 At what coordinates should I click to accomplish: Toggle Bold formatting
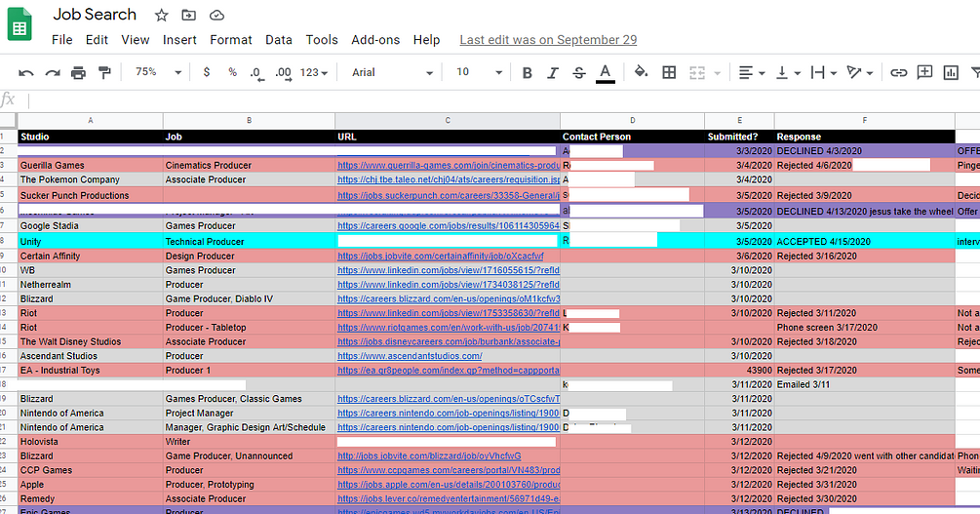[x=527, y=72]
